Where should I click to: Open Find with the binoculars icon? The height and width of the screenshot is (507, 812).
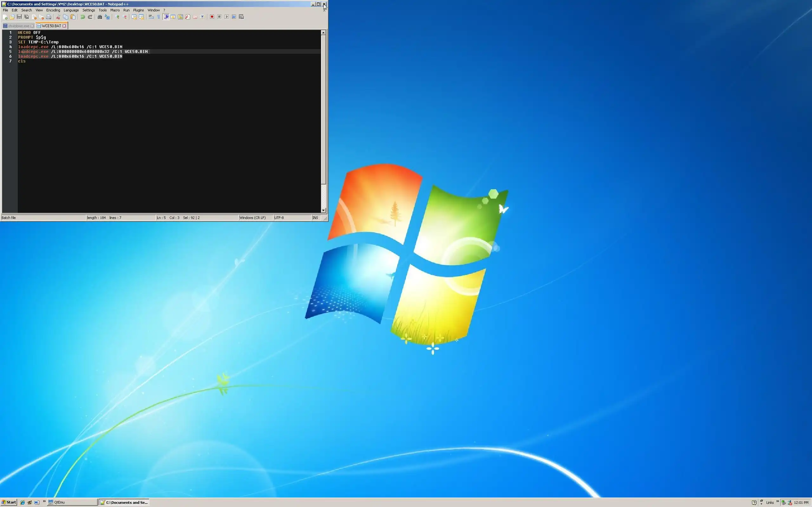[x=100, y=17]
